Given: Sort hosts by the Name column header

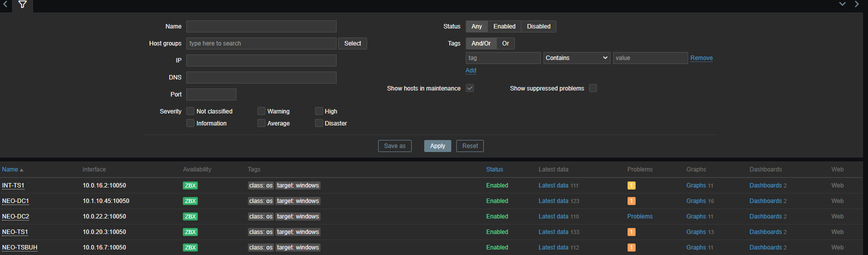Looking at the screenshot, I should tap(10, 169).
